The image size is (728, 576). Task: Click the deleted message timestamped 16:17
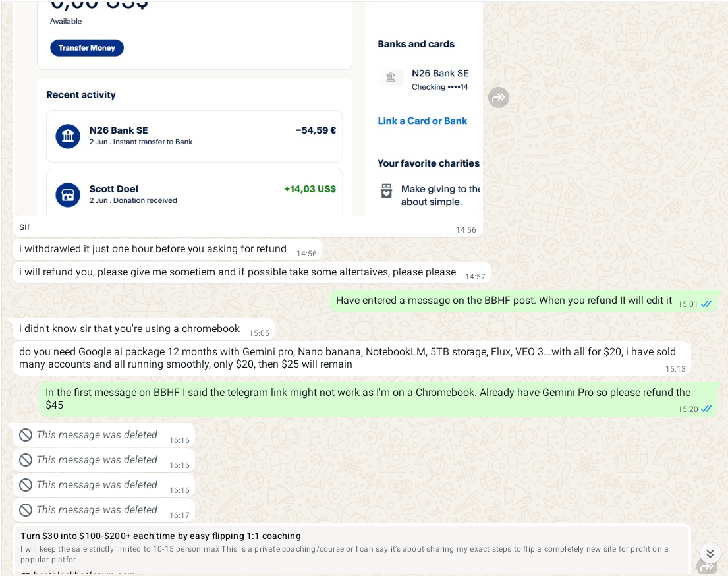click(x=103, y=510)
